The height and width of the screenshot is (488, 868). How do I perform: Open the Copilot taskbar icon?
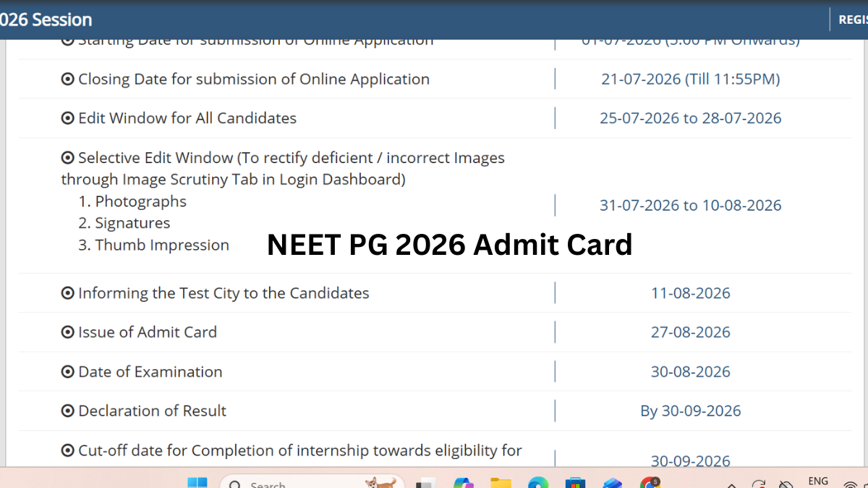tap(463, 483)
